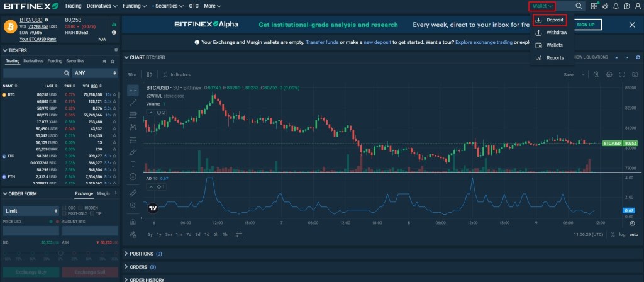Open the notifications bell

click(616, 6)
